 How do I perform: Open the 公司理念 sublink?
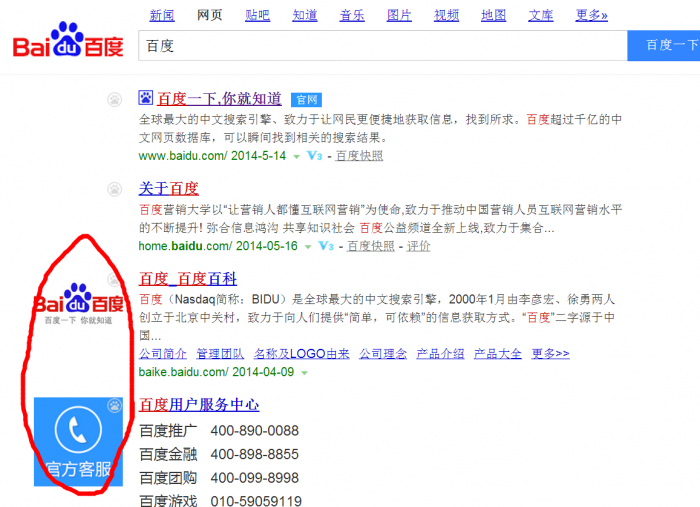(x=383, y=354)
